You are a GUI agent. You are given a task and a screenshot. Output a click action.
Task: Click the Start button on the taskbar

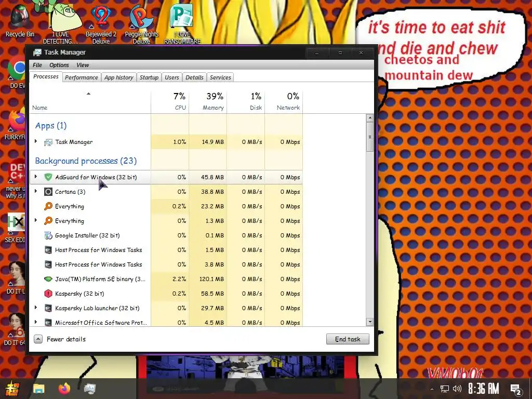click(x=12, y=389)
